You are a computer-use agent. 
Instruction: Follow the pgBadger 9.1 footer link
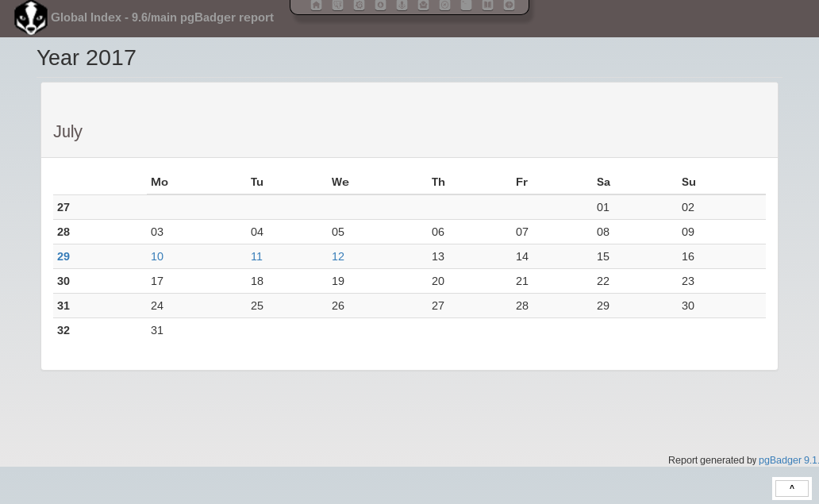787,460
